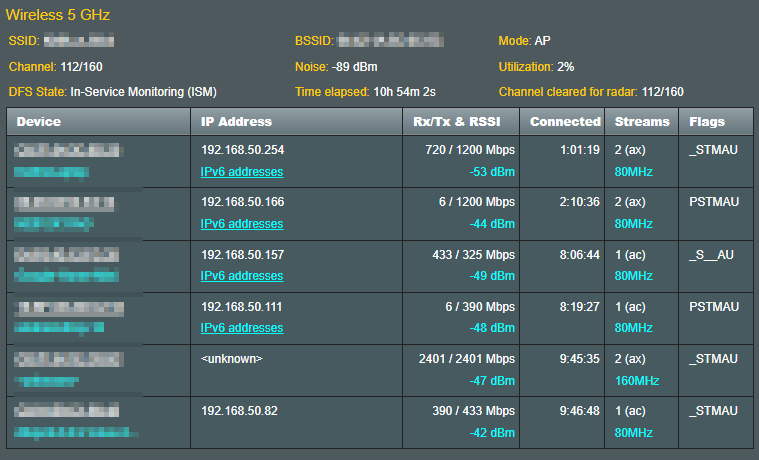Image resolution: width=759 pixels, height=460 pixels.
Task: Click the Device column header
Action: (x=39, y=122)
